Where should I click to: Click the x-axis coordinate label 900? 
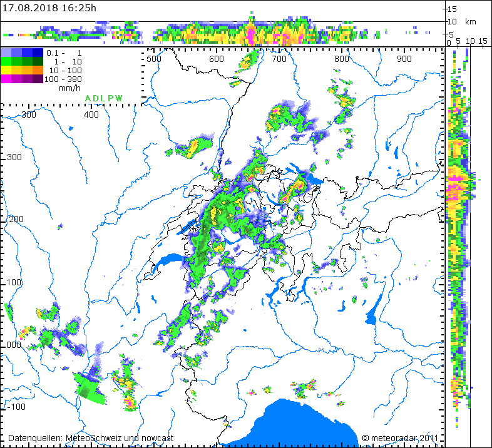[x=404, y=59]
